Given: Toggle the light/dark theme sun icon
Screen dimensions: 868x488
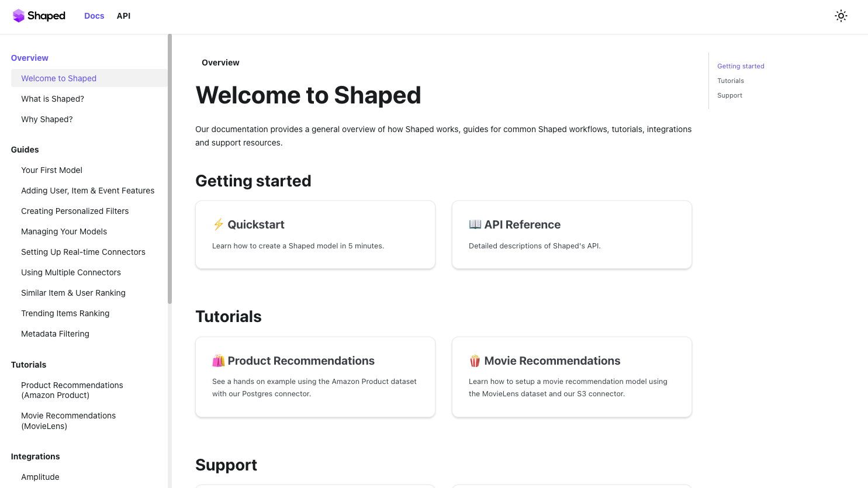Looking at the screenshot, I should pyautogui.click(x=841, y=16).
